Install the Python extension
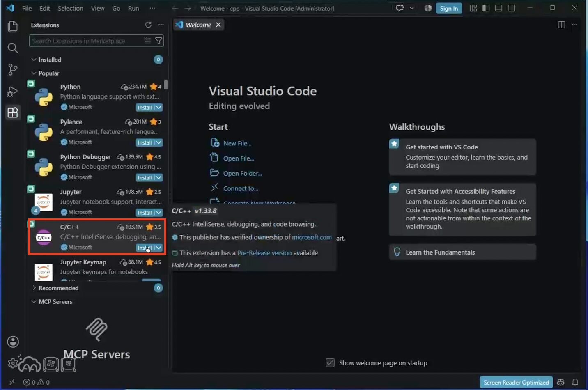Viewport: 588px width, 390px height. click(x=145, y=108)
